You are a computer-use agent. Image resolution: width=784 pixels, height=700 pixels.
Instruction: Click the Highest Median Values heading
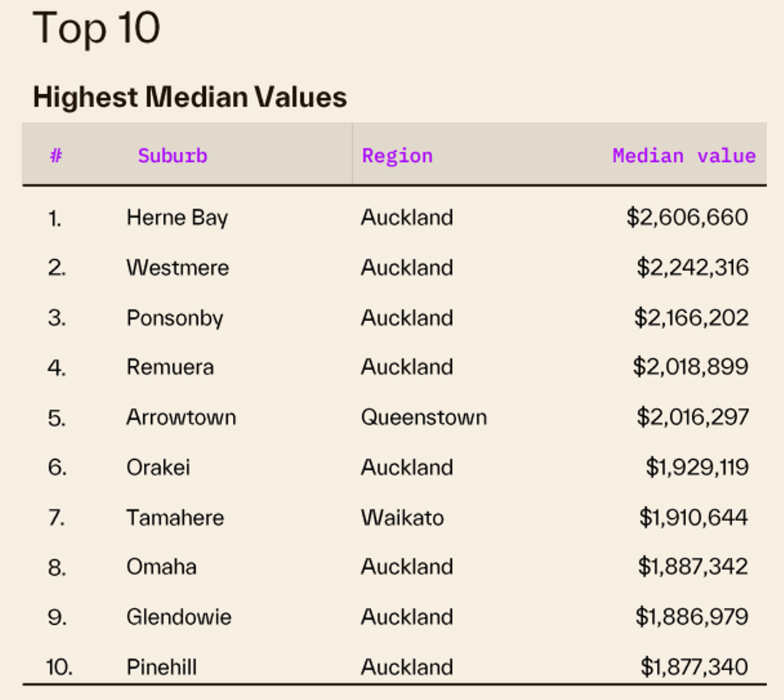click(x=190, y=97)
